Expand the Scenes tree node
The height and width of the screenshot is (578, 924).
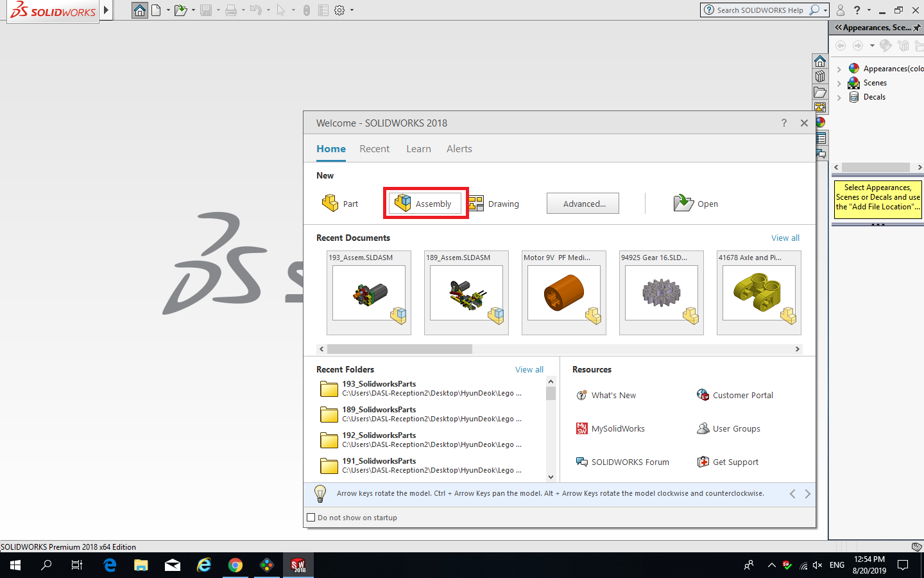(x=839, y=83)
